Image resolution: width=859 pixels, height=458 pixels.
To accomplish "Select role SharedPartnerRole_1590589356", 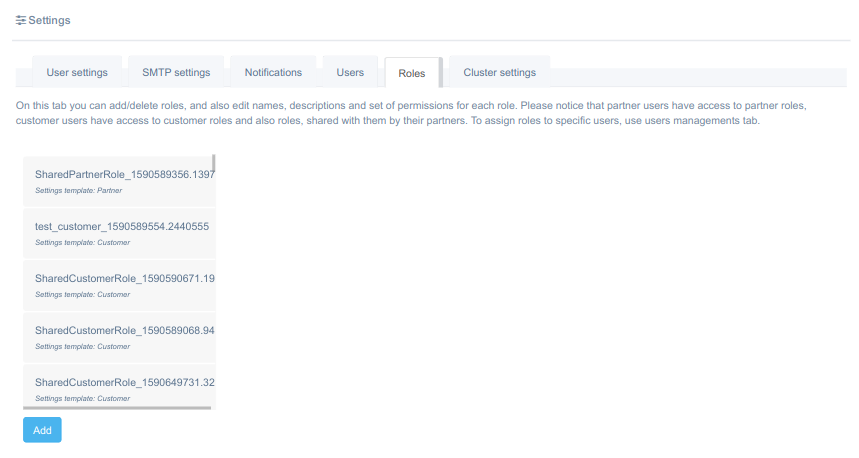I will [119, 181].
